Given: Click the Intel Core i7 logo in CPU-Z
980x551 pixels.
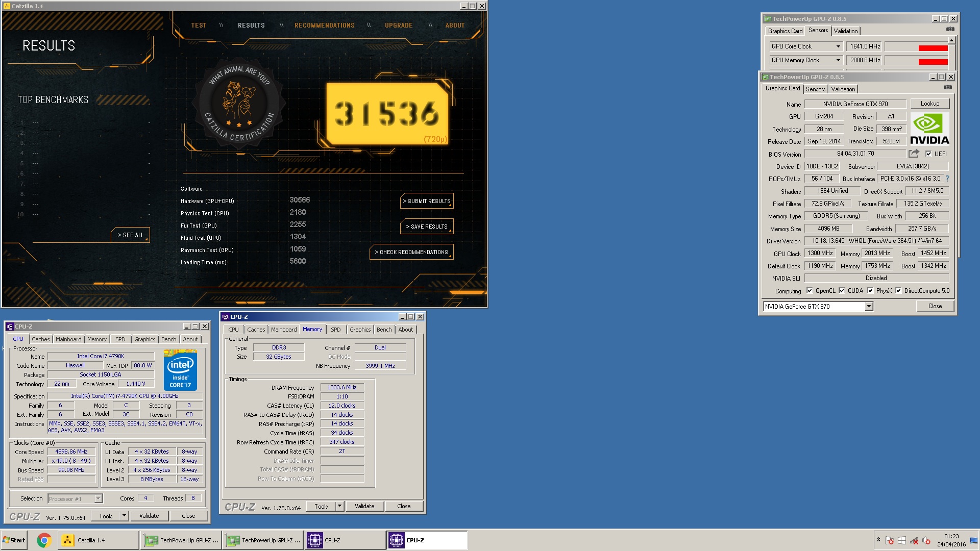Looking at the screenshot, I should (x=180, y=370).
